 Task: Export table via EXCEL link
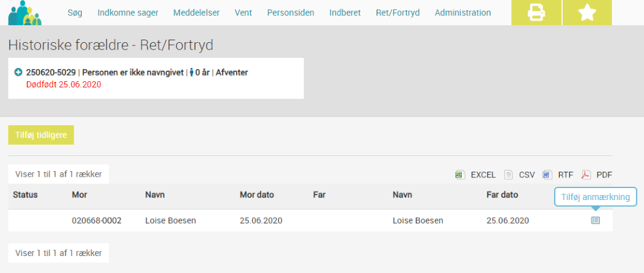(x=483, y=175)
